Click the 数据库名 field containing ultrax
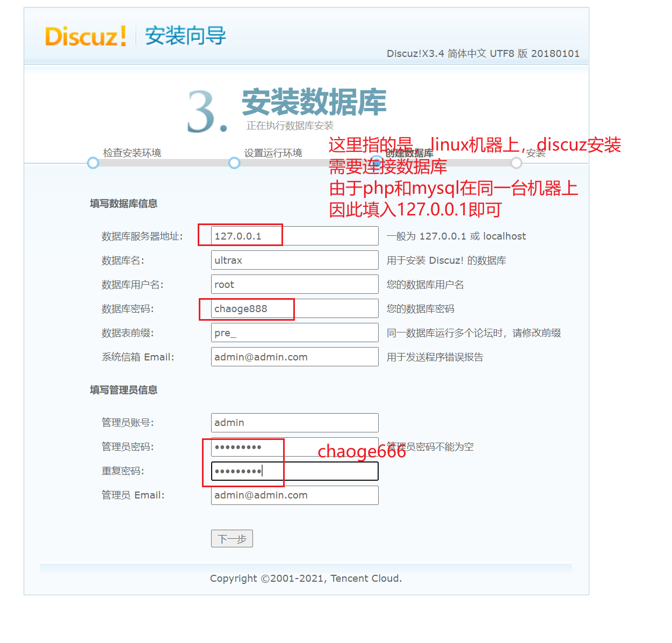 294,260
